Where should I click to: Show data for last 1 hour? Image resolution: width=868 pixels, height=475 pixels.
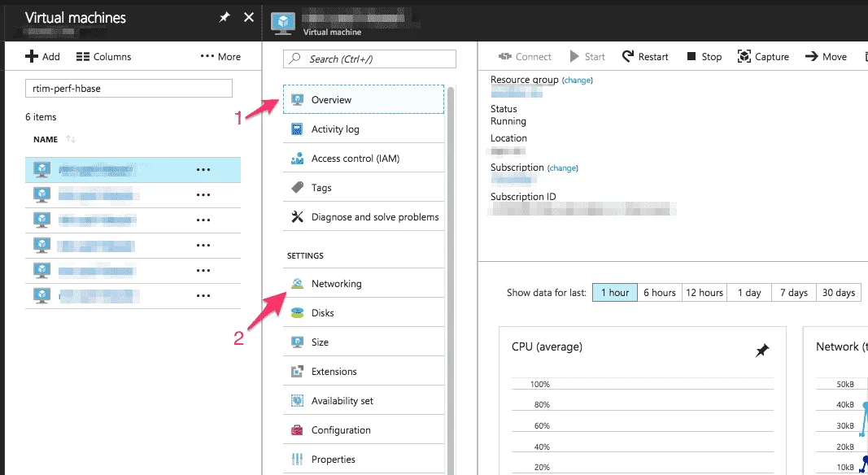pos(614,292)
